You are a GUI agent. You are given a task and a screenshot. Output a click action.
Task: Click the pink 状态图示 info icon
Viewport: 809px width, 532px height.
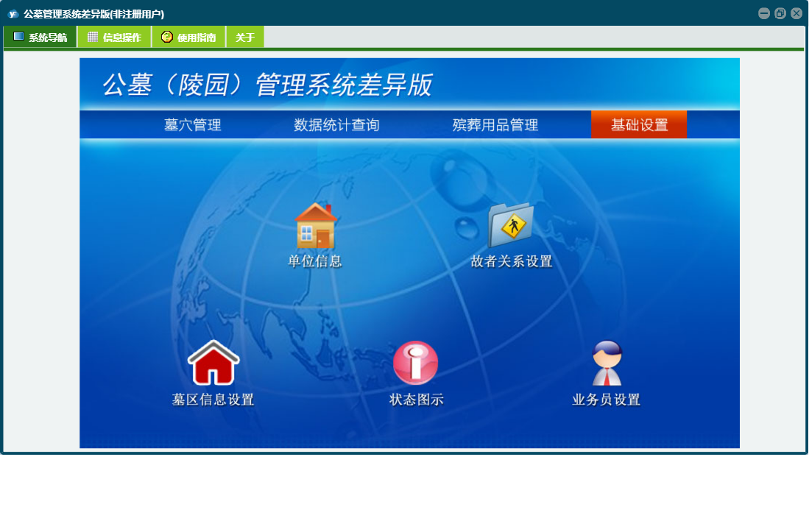pos(416,363)
